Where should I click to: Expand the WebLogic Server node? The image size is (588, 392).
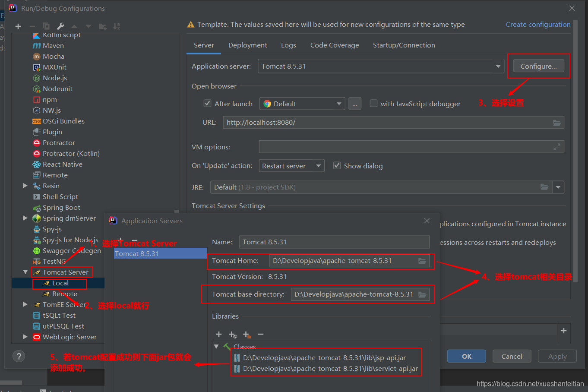(x=25, y=337)
